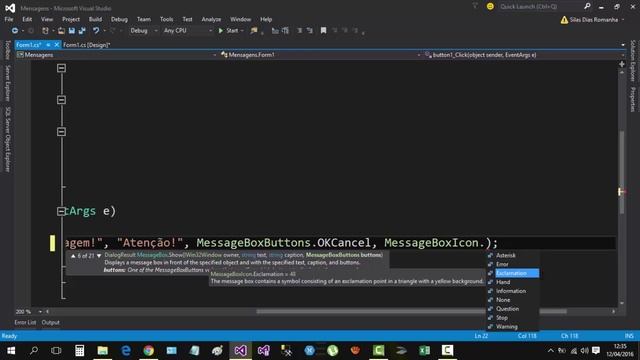Open the SQL Server Object Explorer panel
Screen dimensions: 640x360
(7, 140)
